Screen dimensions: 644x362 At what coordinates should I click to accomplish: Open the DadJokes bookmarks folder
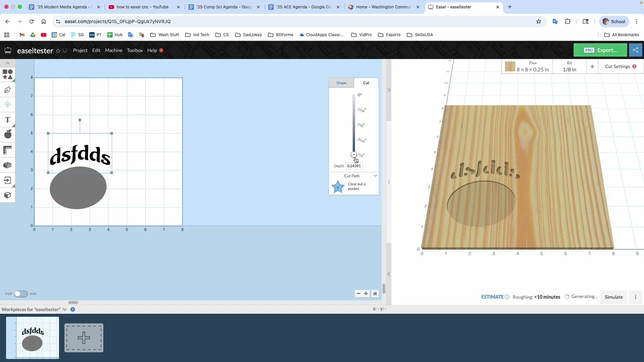pyautogui.click(x=249, y=35)
